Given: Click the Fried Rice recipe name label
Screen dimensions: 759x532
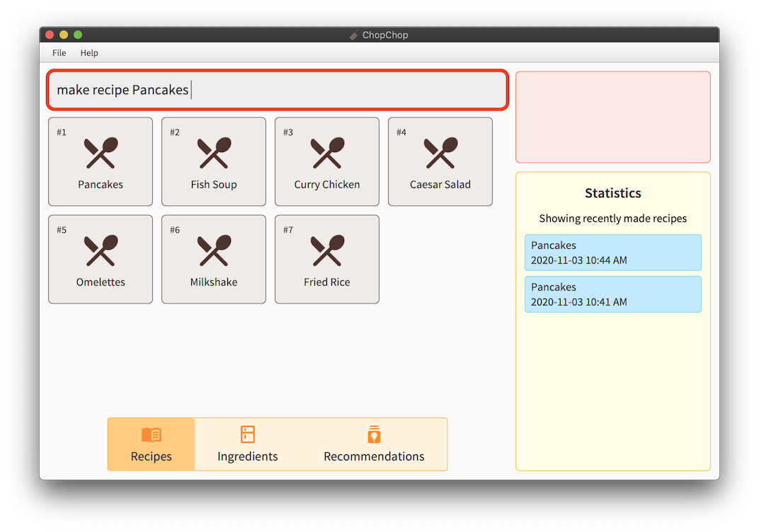Looking at the screenshot, I should click(327, 282).
